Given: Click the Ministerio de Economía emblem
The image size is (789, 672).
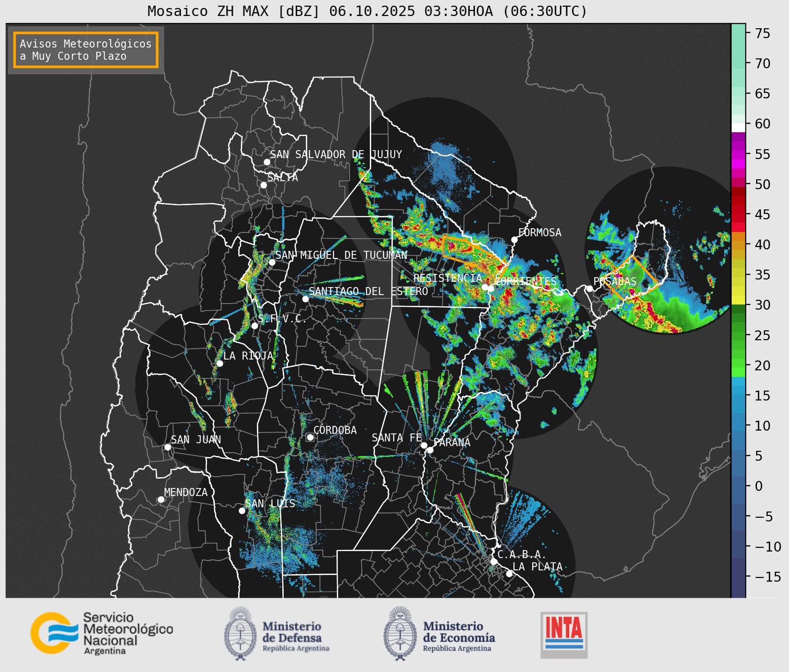Looking at the screenshot, I should (400, 633).
